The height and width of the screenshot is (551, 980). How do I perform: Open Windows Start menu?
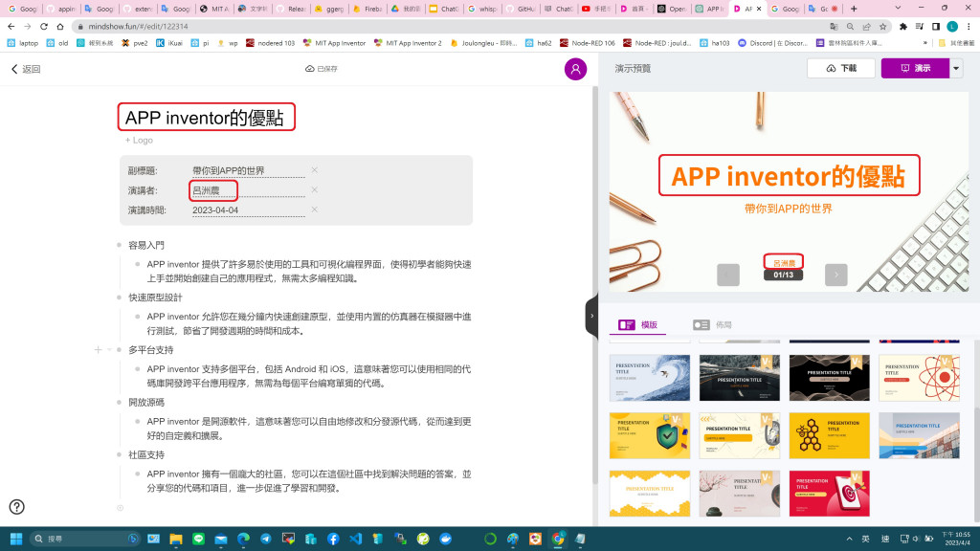click(16, 539)
